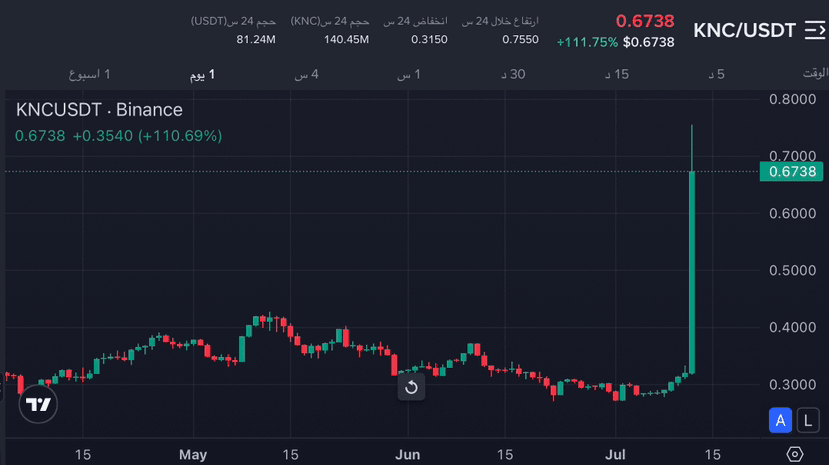Screen dimensions: 829x465
Task: Select the 4 س timeframe
Action: click(x=307, y=75)
